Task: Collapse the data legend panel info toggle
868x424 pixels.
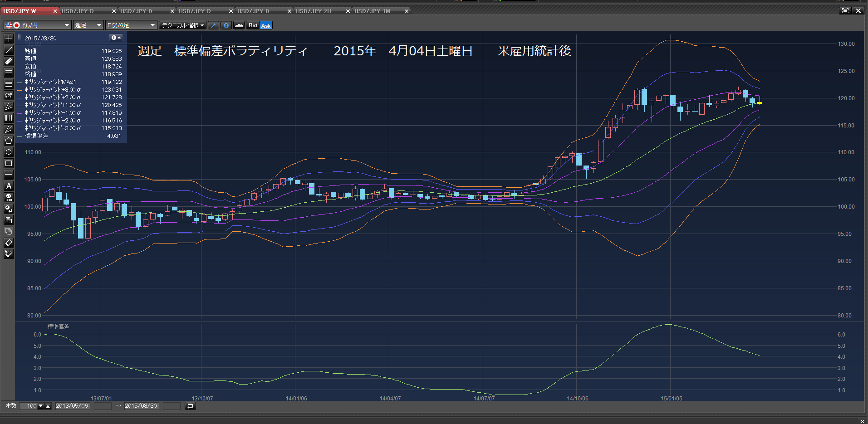Action: pos(116,38)
